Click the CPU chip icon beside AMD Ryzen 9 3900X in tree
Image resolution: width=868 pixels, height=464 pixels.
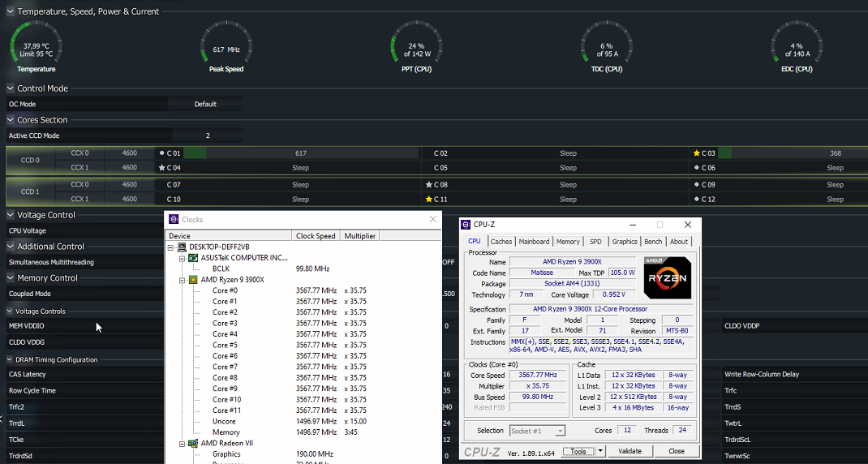point(193,280)
